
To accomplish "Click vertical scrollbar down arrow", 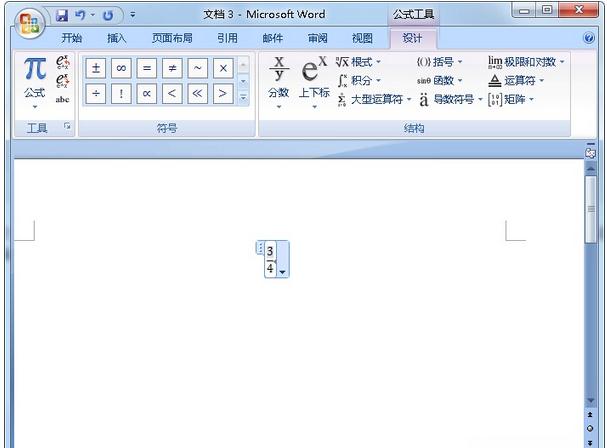I will 591,401.
